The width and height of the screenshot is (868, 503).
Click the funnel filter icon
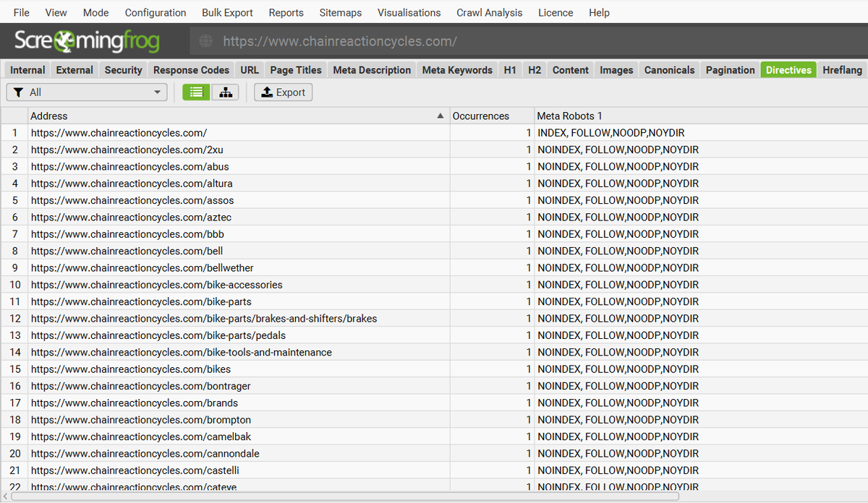(19, 93)
